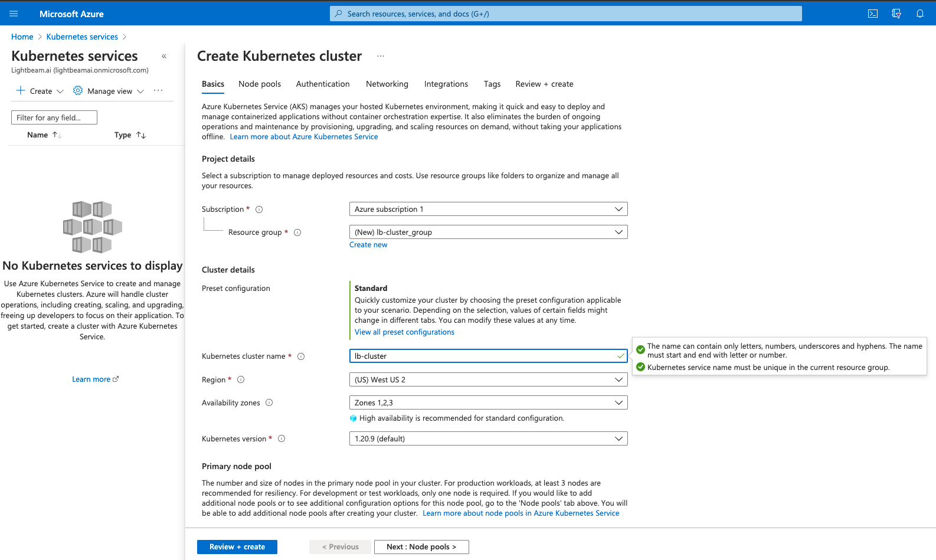Click the blue Review + create button

pos(237,547)
